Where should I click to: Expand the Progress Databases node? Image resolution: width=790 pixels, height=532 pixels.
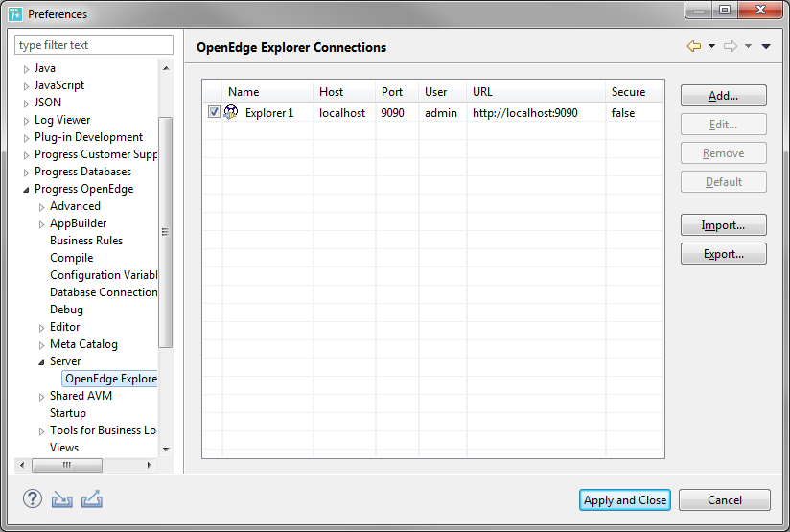point(26,173)
